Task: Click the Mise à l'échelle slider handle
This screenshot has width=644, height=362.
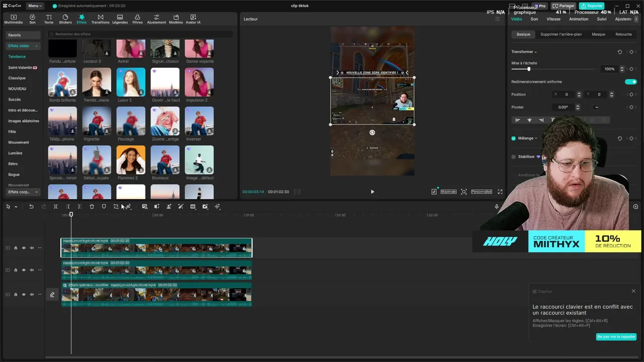Action: (528, 69)
